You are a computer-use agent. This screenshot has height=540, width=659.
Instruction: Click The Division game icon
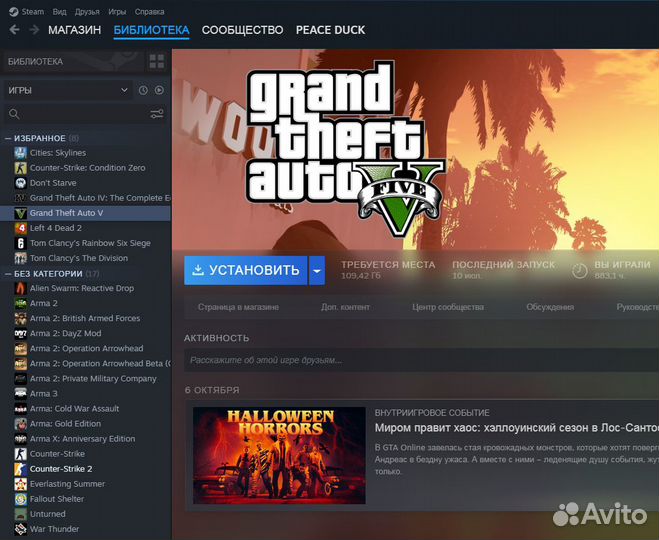click(x=20, y=258)
